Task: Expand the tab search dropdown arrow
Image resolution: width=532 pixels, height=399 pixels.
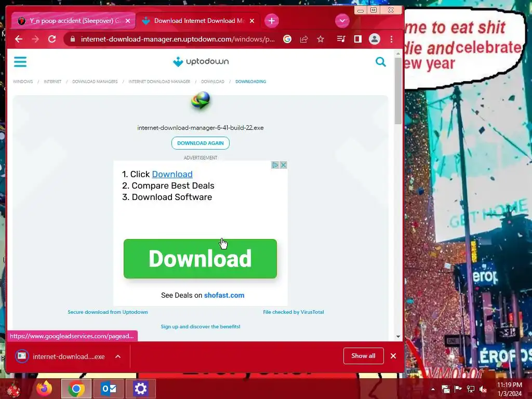Action: [x=342, y=21]
